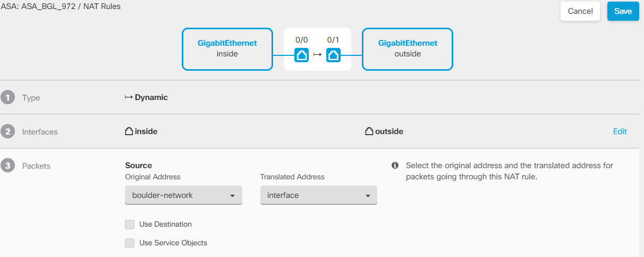
Task: Click the 0/1 outside interface port icon
Action: 333,54
